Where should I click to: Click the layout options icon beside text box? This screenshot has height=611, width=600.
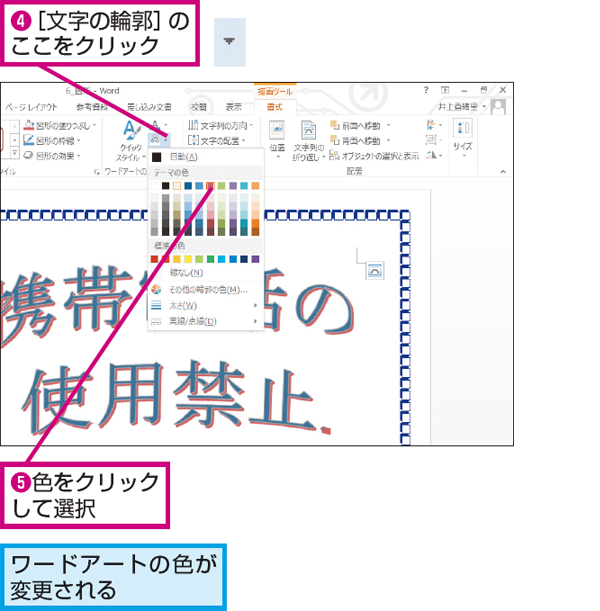(375, 270)
